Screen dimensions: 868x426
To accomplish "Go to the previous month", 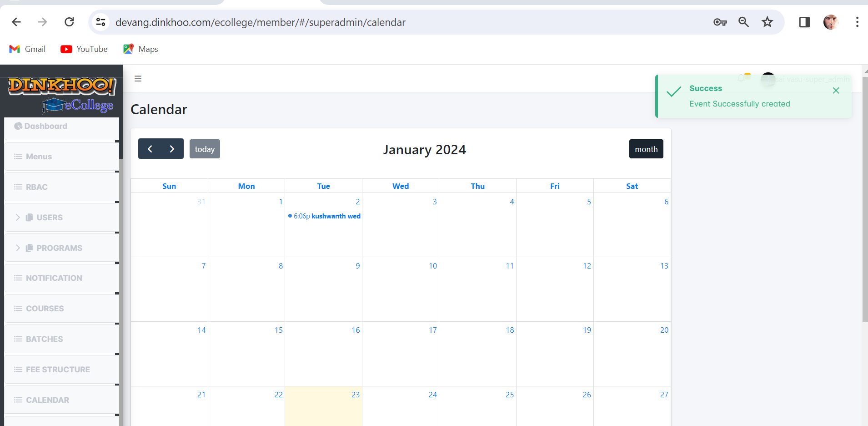I will [150, 149].
